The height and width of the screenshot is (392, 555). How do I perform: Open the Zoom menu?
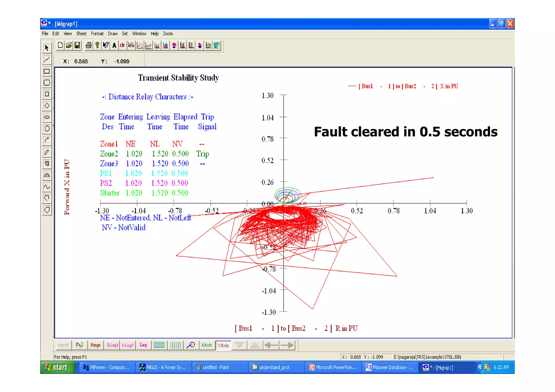click(x=168, y=34)
